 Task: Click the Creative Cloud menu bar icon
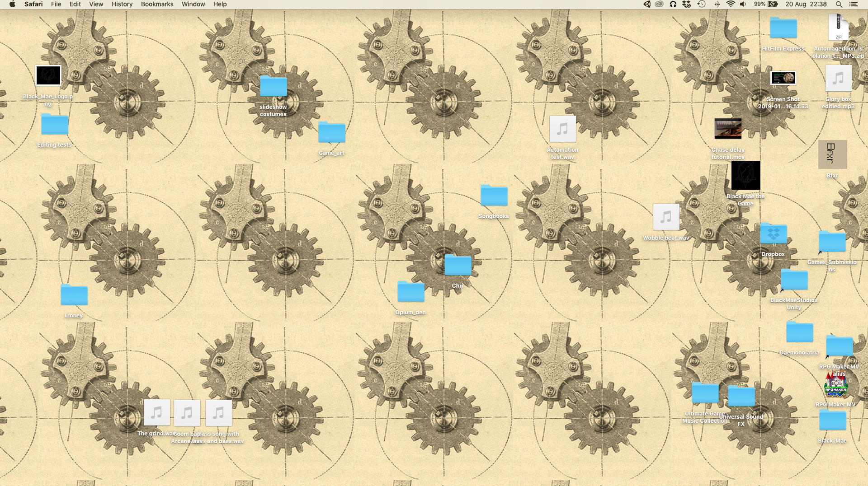[660, 4]
